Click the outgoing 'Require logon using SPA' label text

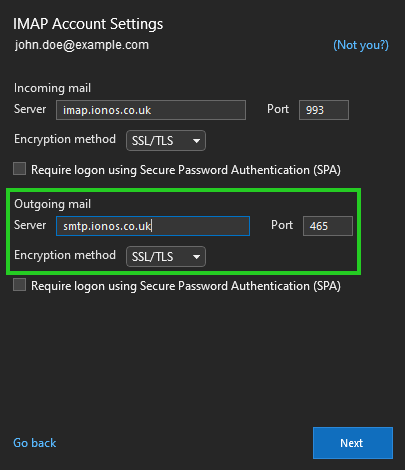186,286
